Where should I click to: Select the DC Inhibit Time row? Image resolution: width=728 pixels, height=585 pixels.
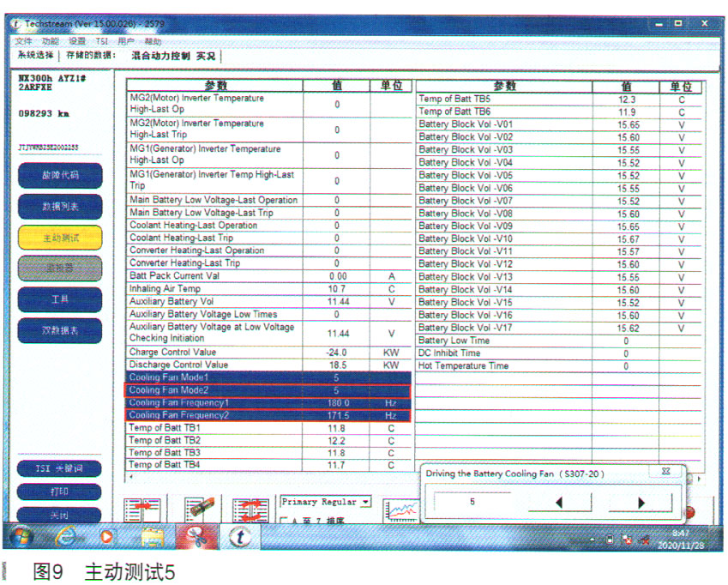tap(558, 353)
